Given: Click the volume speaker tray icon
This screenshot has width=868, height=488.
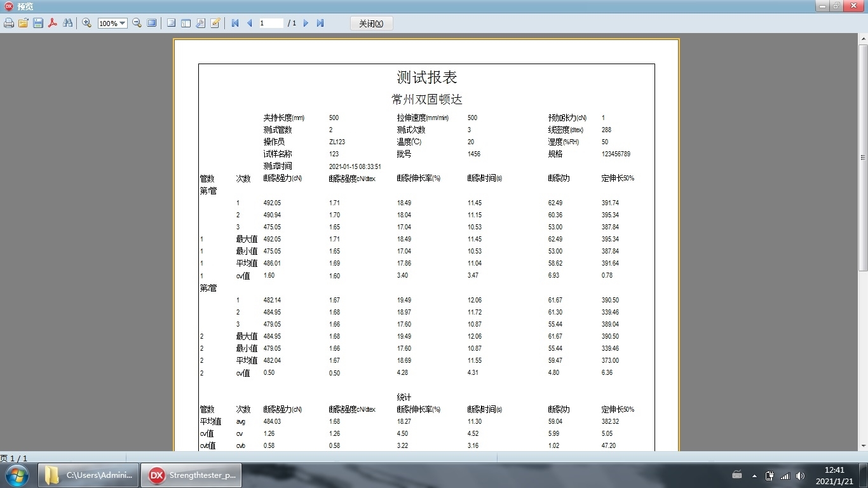Looking at the screenshot, I should pyautogui.click(x=800, y=475).
